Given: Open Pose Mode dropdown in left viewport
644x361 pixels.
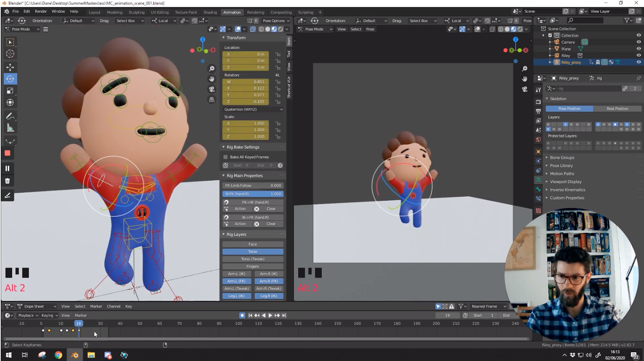Looking at the screenshot, I should 23,29.
